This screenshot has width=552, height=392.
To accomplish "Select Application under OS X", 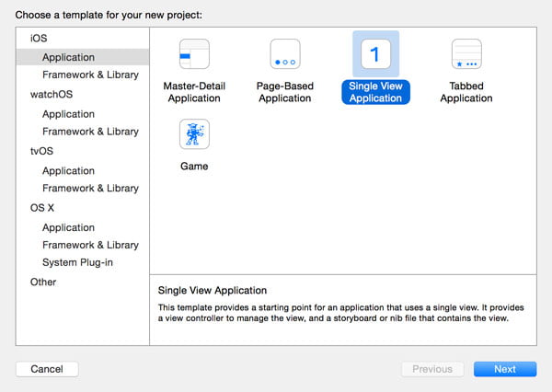I will click(68, 227).
